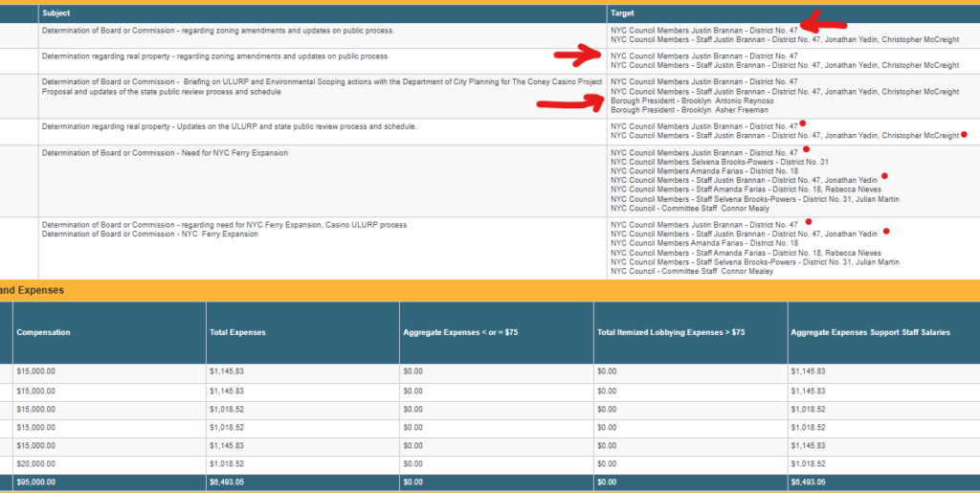The width and height of the screenshot is (980, 493).
Task: Select 'Staff Justin Brannan... Christopher McCreight' in the Coney Casino row
Action: (x=785, y=92)
